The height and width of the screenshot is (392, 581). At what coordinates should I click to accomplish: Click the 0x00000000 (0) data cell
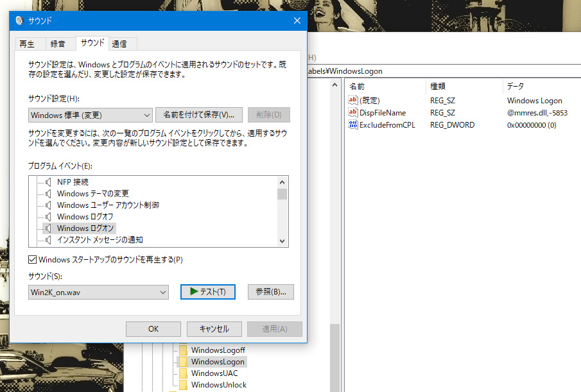(532, 125)
